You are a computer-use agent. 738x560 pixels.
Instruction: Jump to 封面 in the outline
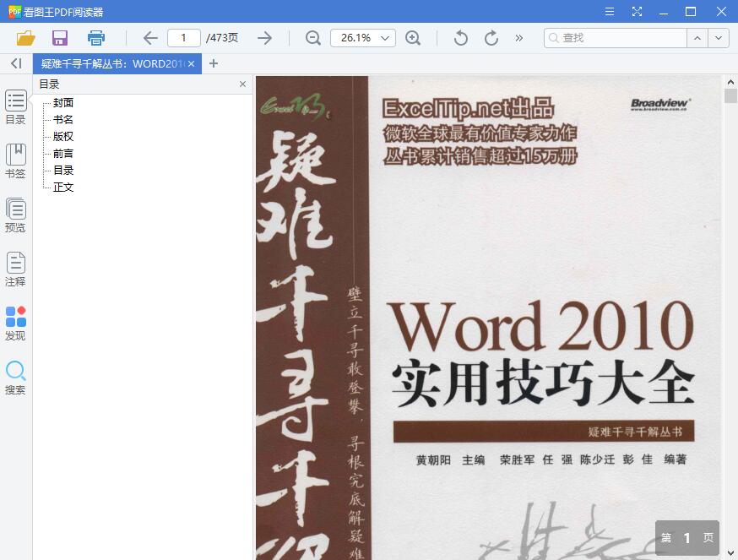[x=63, y=103]
